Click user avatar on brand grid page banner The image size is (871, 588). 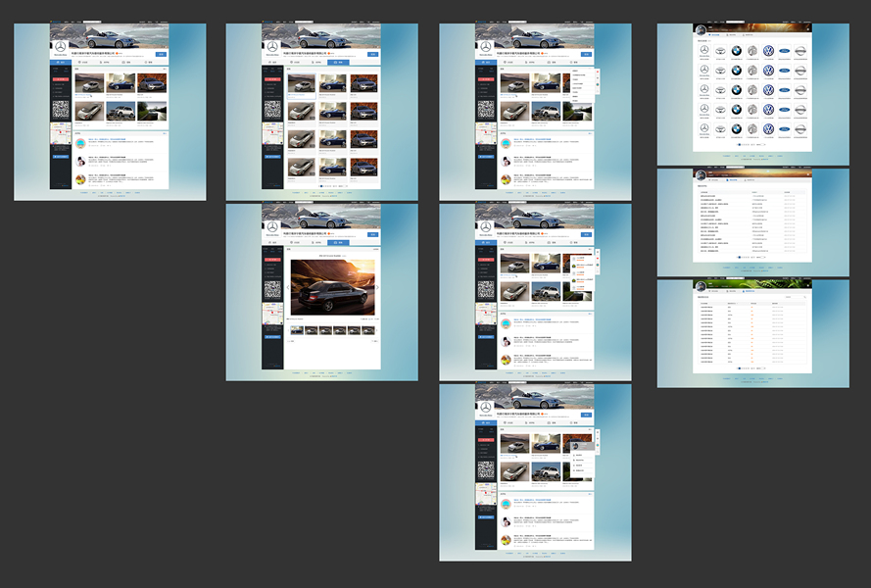(702, 30)
